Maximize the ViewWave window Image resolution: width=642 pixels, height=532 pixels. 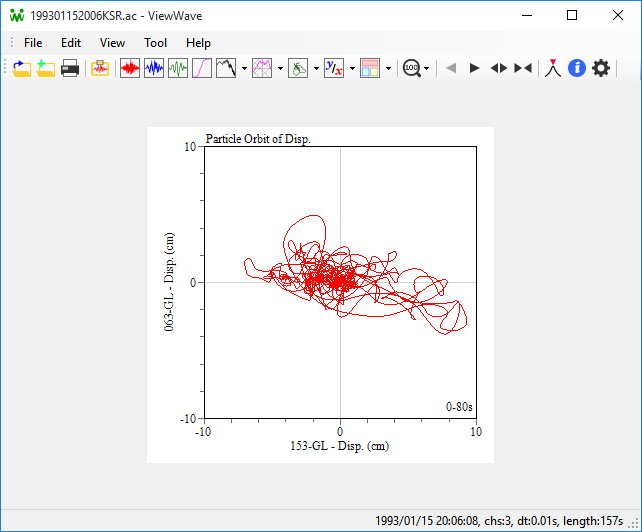pos(572,16)
